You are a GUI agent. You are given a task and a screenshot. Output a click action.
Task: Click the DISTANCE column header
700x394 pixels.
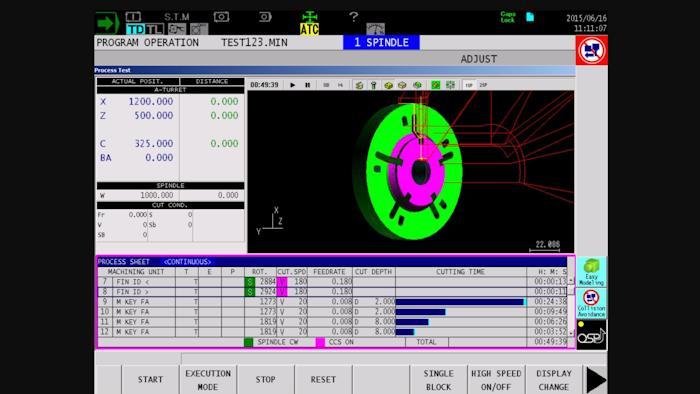tap(212, 81)
